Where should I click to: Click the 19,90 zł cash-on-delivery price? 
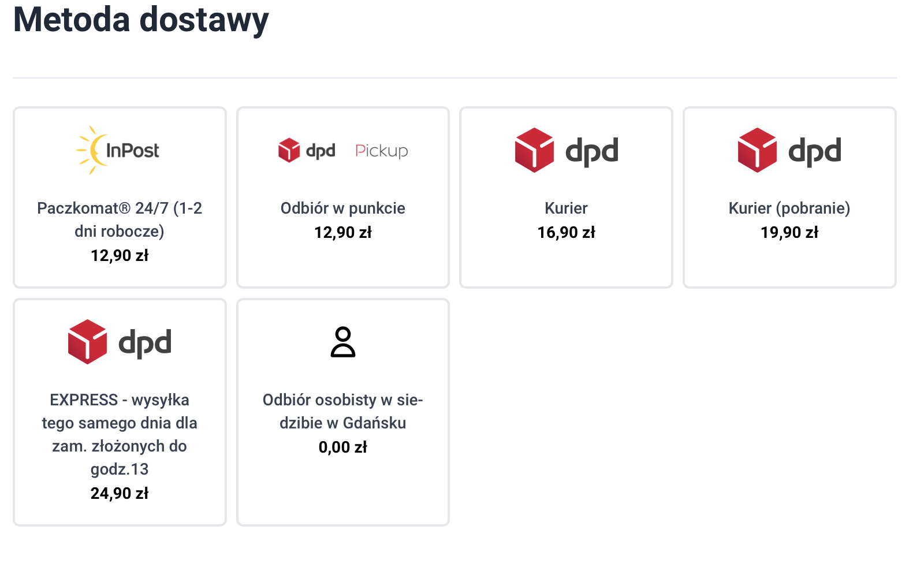789,232
